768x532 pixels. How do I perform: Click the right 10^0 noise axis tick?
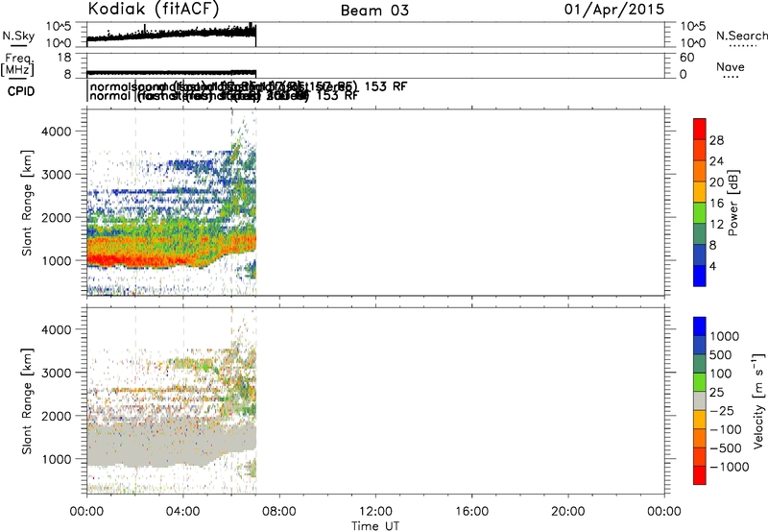point(692,43)
